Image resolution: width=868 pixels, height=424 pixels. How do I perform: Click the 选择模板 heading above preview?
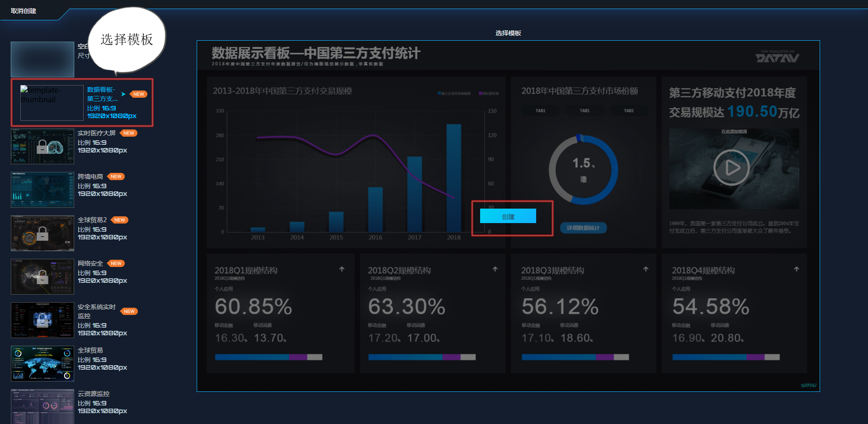pyautogui.click(x=508, y=33)
